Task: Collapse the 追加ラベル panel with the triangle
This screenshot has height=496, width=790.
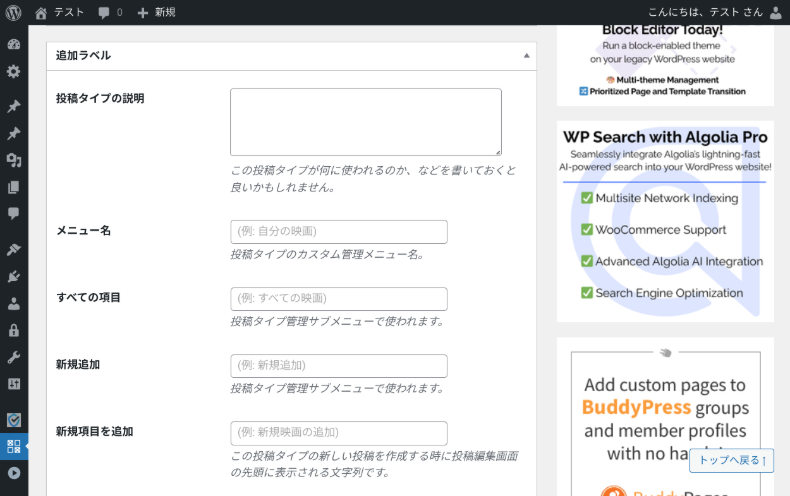Action: coord(526,55)
